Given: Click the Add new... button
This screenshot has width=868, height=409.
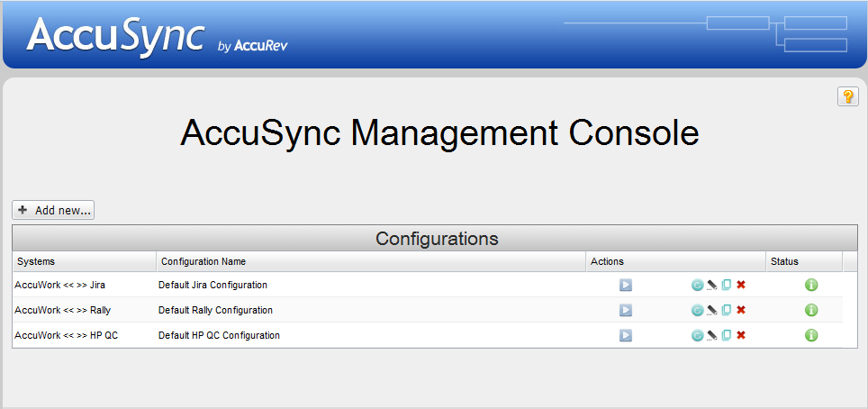Looking at the screenshot, I should (x=53, y=210).
